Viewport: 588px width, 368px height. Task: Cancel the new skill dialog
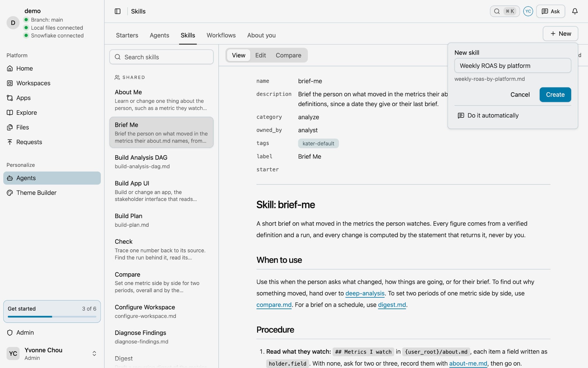point(520,95)
